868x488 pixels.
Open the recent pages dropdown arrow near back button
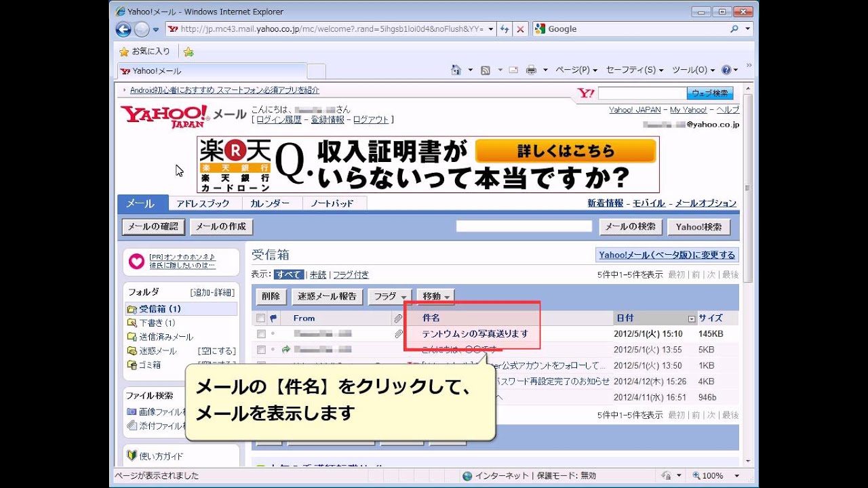tap(156, 30)
